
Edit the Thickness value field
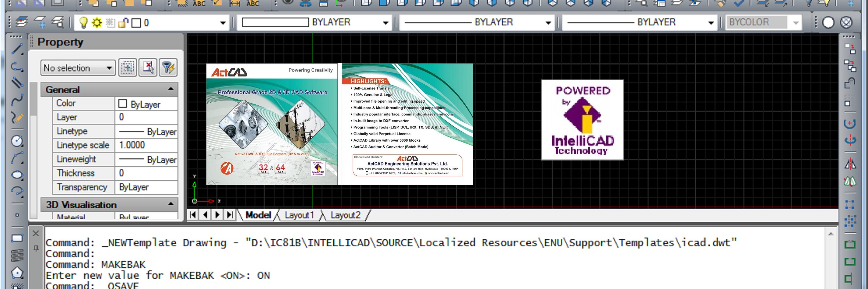coord(146,173)
